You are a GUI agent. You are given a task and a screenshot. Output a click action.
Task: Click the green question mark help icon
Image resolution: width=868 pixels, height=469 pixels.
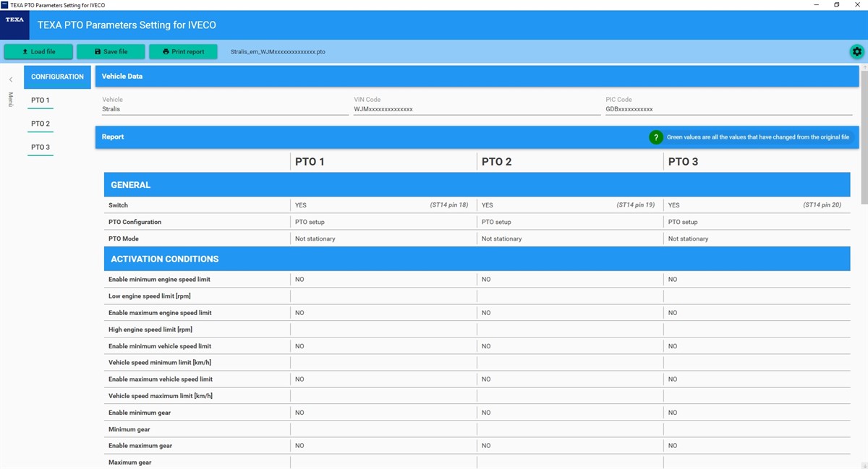coord(656,137)
